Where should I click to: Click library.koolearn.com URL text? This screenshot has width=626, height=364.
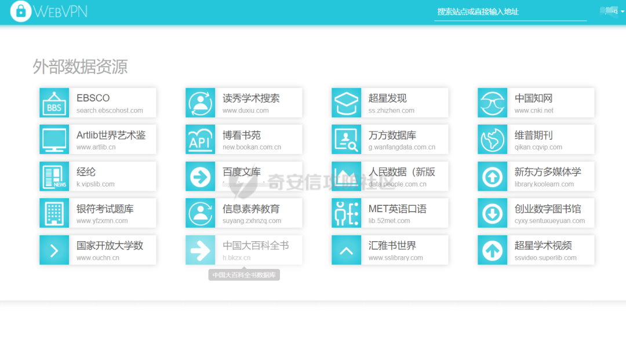click(x=544, y=184)
